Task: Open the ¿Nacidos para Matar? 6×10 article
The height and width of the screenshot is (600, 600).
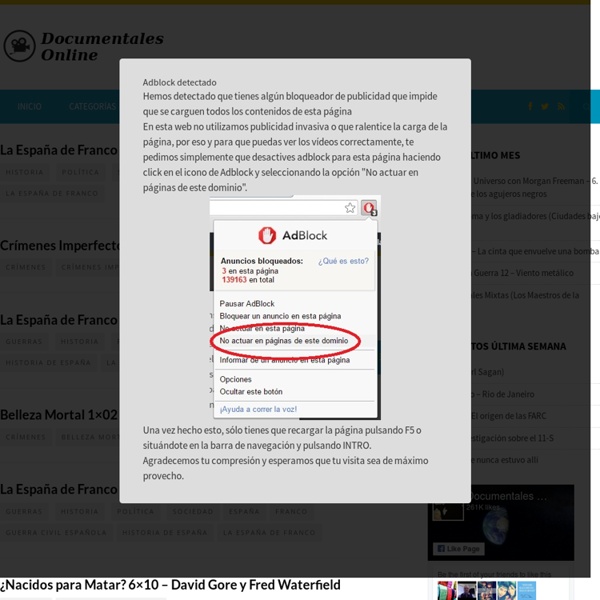Action: (x=170, y=585)
